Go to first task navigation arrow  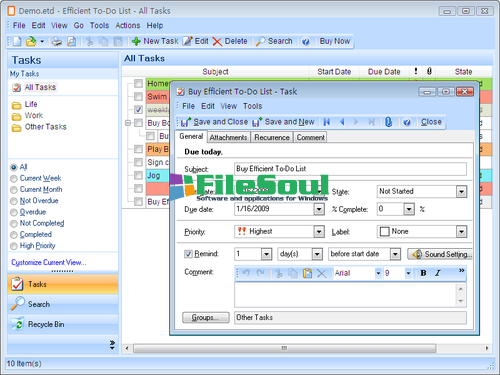(x=327, y=122)
